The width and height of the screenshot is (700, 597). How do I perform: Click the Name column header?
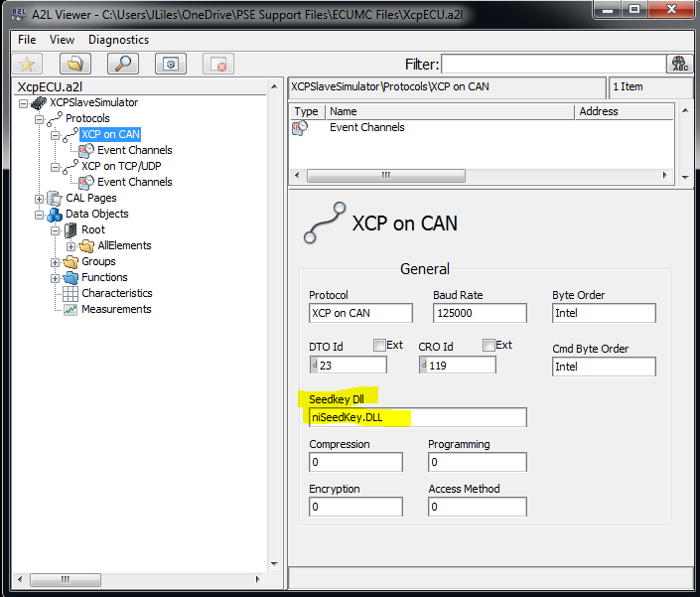point(450,111)
